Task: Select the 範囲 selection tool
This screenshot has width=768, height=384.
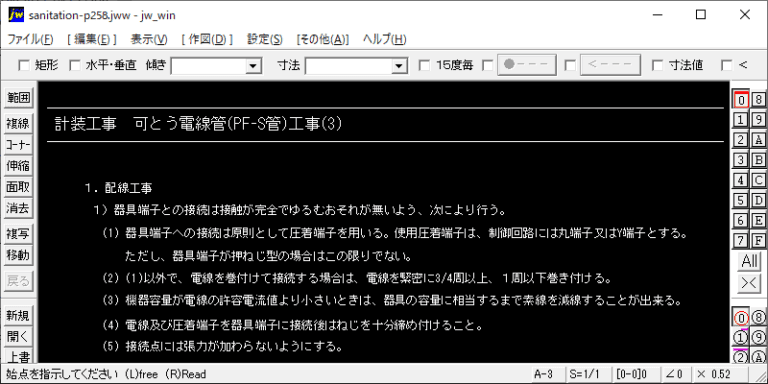Action: pos(18,98)
